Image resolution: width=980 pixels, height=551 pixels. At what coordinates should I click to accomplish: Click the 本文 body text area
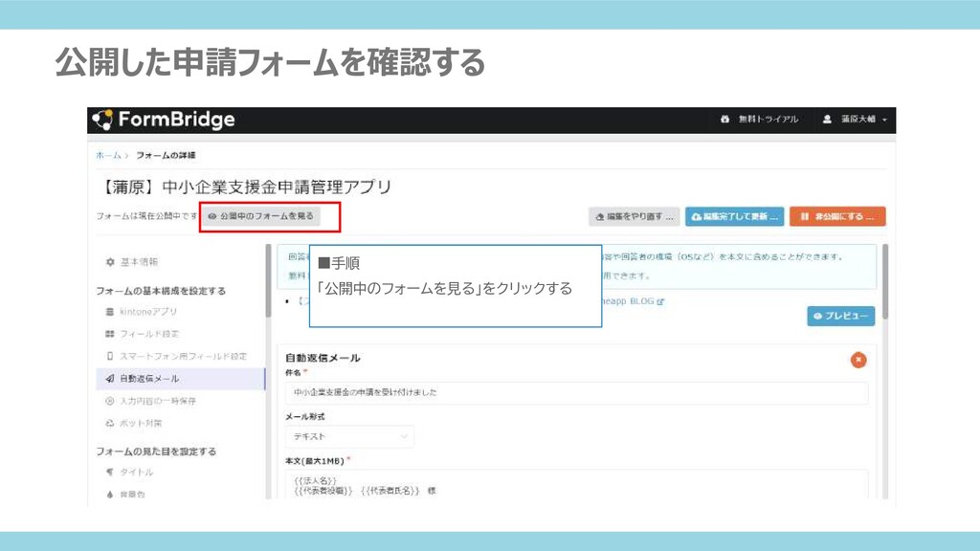coord(576,485)
